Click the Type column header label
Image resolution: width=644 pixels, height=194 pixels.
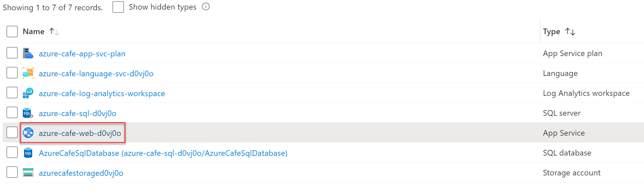[551, 32]
